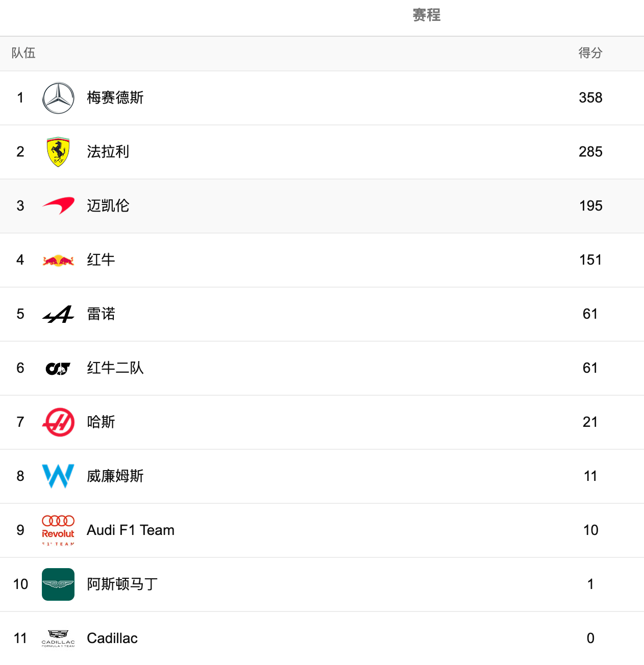Click the 队伍 column header
The height and width of the screenshot is (665, 644).
pos(23,53)
